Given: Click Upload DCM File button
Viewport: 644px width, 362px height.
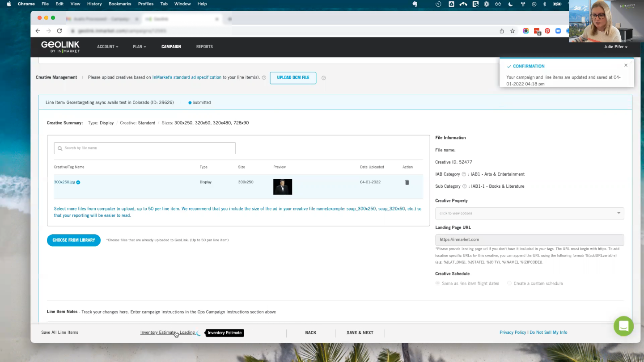Looking at the screenshot, I should point(293,78).
